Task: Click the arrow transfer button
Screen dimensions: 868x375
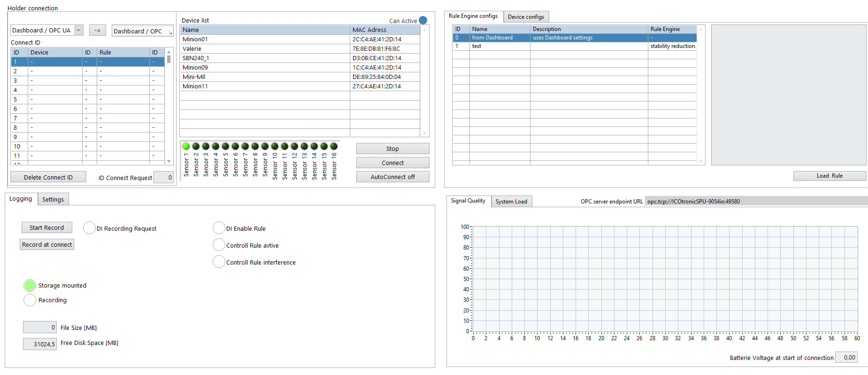Action: [97, 30]
